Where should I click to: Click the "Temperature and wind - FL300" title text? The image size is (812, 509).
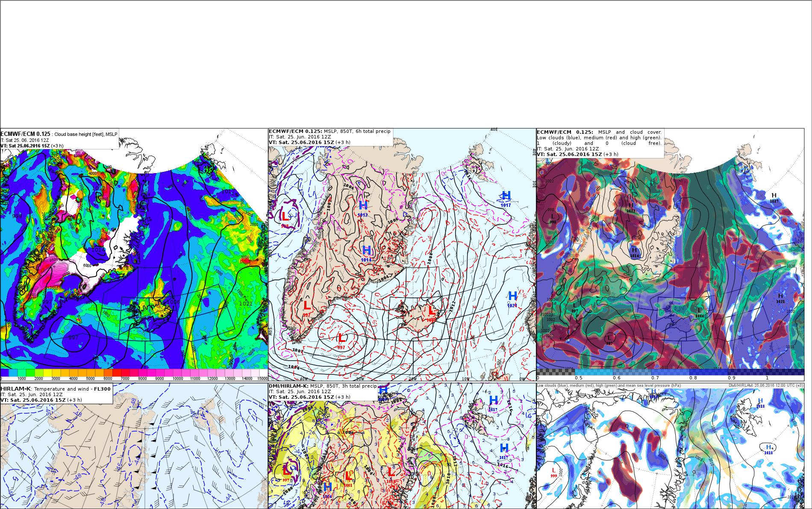[x=72, y=389]
